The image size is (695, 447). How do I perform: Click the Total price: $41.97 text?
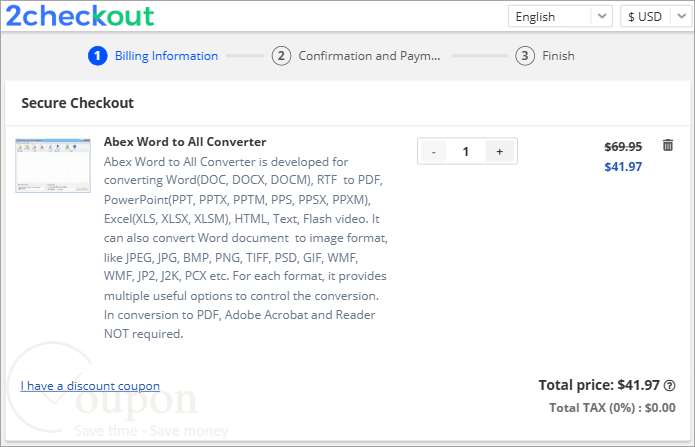[x=599, y=385]
